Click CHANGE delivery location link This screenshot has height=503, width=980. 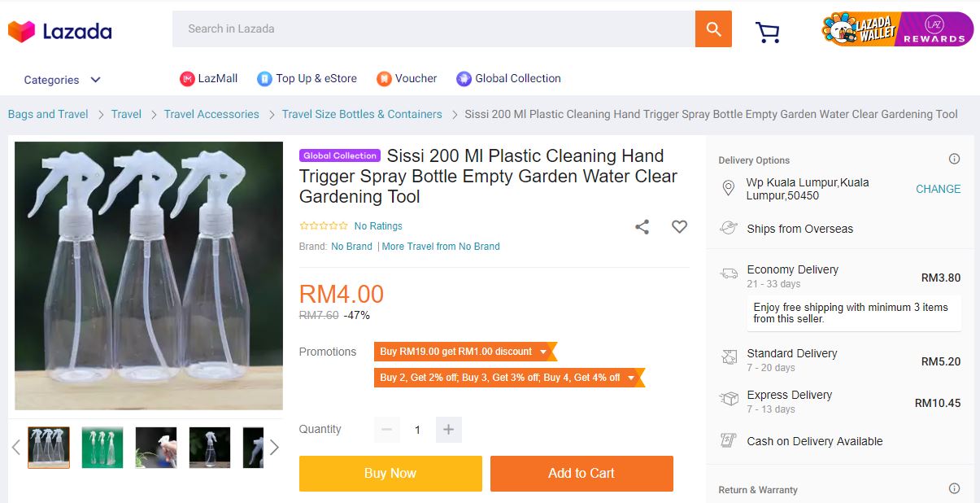pyautogui.click(x=938, y=189)
